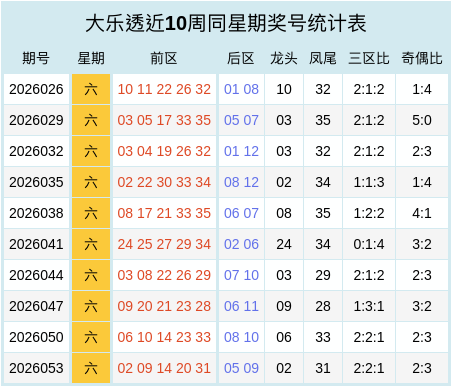452x387 pixels.
Task: Click the title 大乐透近10周同星期奖号统计表
Action: click(226, 24)
